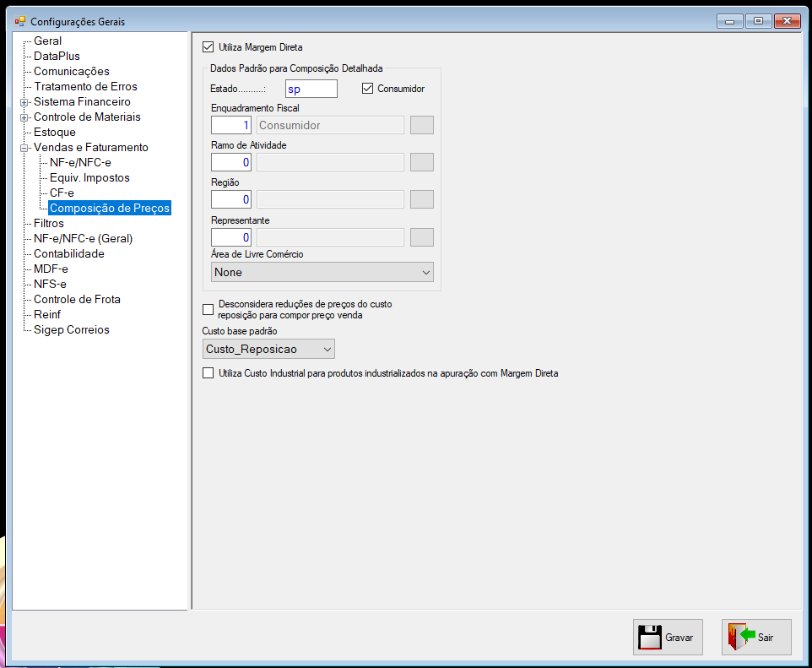Click the Representante lookup button

(421, 237)
